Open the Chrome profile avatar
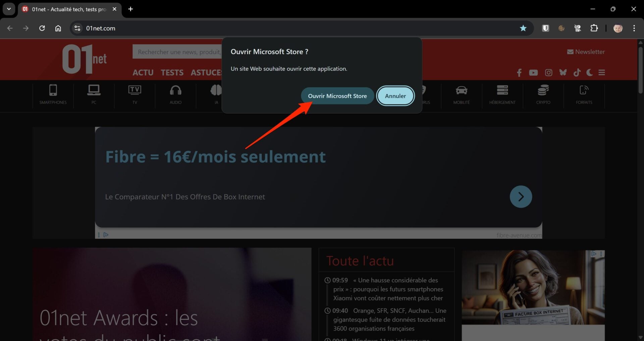Screen dimensions: 644x341 (618, 28)
